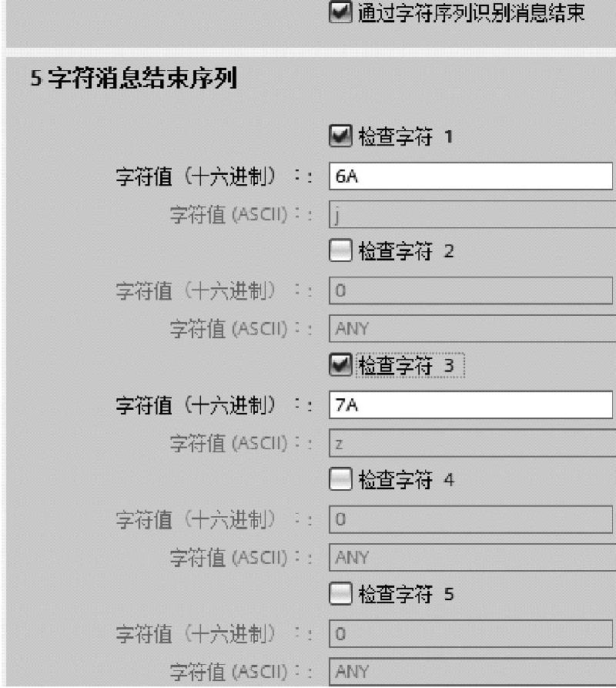Click the focused 检查字符 3 label text
Screen dimensions: 616x688
tap(407, 367)
